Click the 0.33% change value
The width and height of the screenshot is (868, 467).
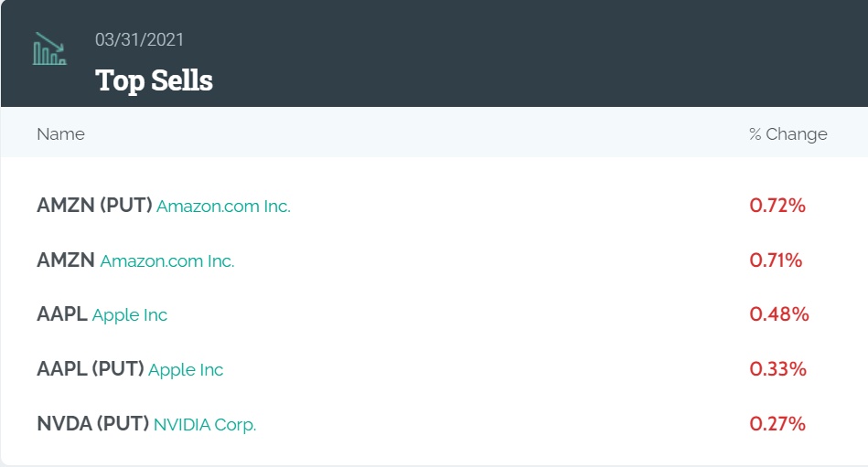click(777, 369)
